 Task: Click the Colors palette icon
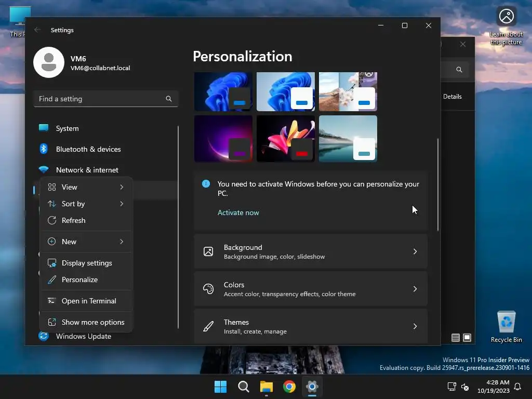208,289
